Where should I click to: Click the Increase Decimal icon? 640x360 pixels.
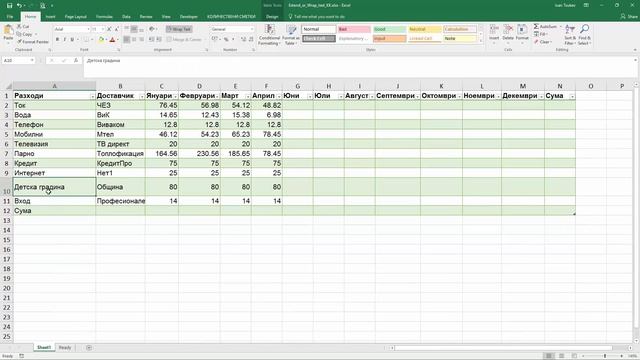click(x=243, y=40)
